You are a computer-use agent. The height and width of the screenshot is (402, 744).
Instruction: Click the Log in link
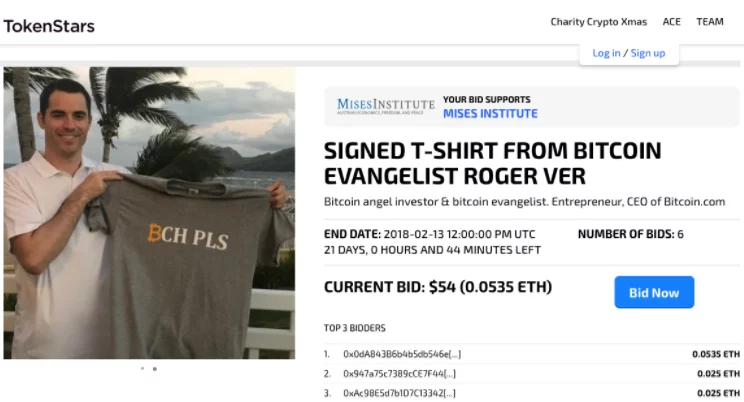click(606, 53)
